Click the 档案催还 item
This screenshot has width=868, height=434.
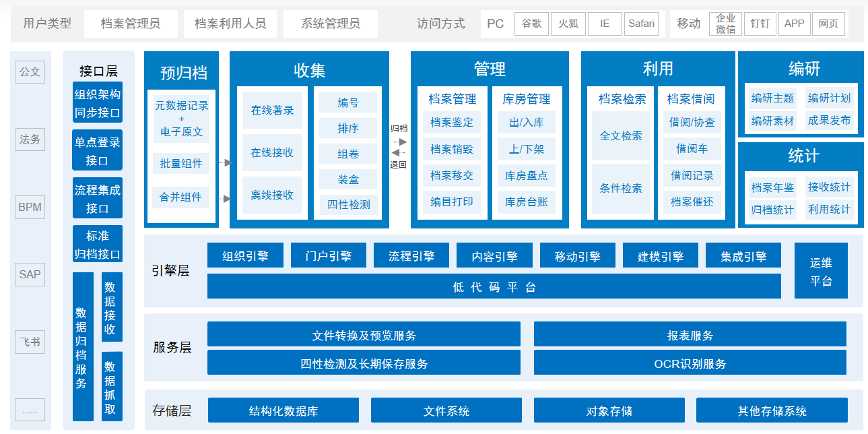692,201
